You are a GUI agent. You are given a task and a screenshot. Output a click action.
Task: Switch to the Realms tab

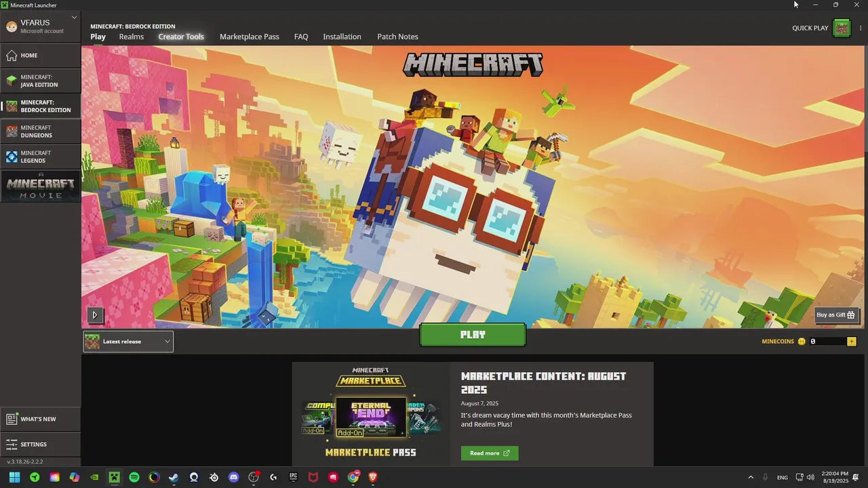(x=132, y=37)
